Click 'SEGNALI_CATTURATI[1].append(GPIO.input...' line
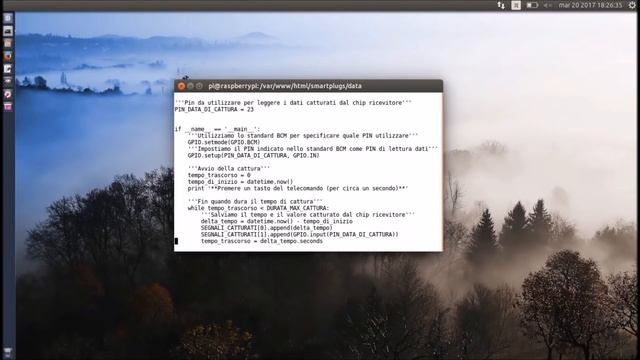This screenshot has width=640, height=360. [x=300, y=234]
